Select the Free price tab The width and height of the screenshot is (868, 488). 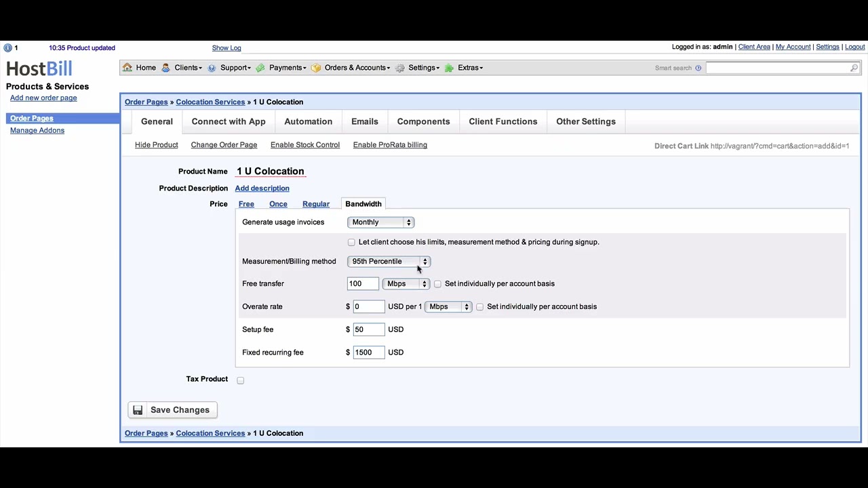(246, 204)
